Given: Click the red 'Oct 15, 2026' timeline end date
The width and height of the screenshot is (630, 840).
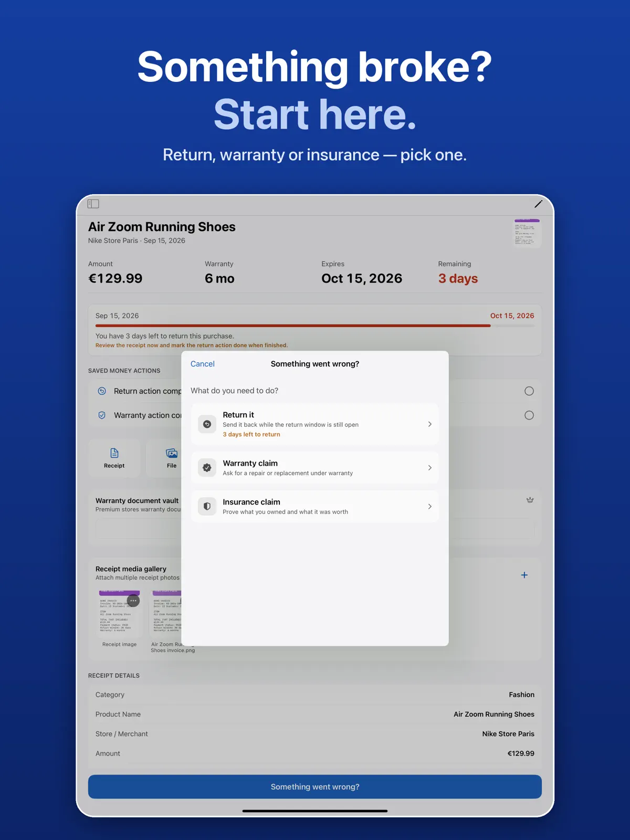Looking at the screenshot, I should (x=512, y=316).
